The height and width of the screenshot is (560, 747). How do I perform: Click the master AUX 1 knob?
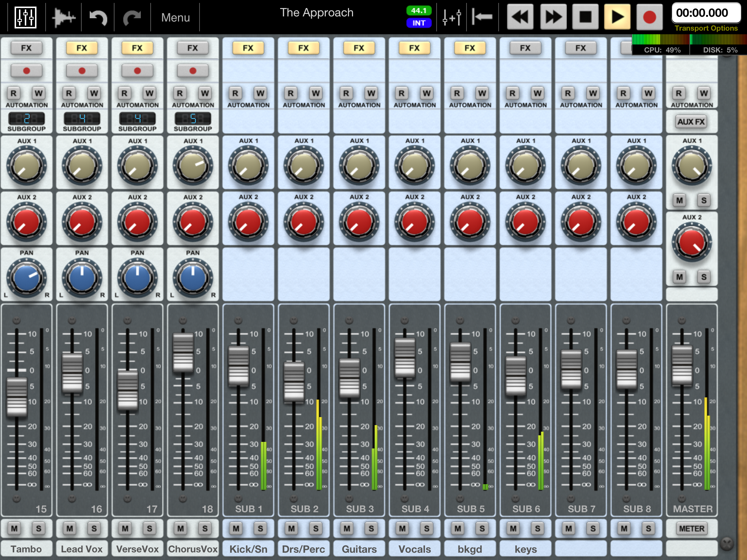click(x=692, y=166)
